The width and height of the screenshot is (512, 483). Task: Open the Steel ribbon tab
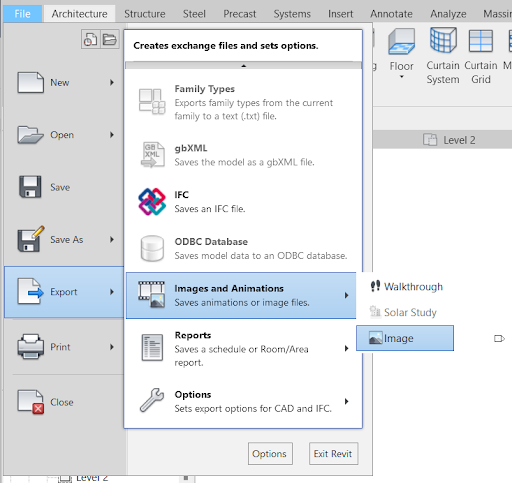point(194,14)
